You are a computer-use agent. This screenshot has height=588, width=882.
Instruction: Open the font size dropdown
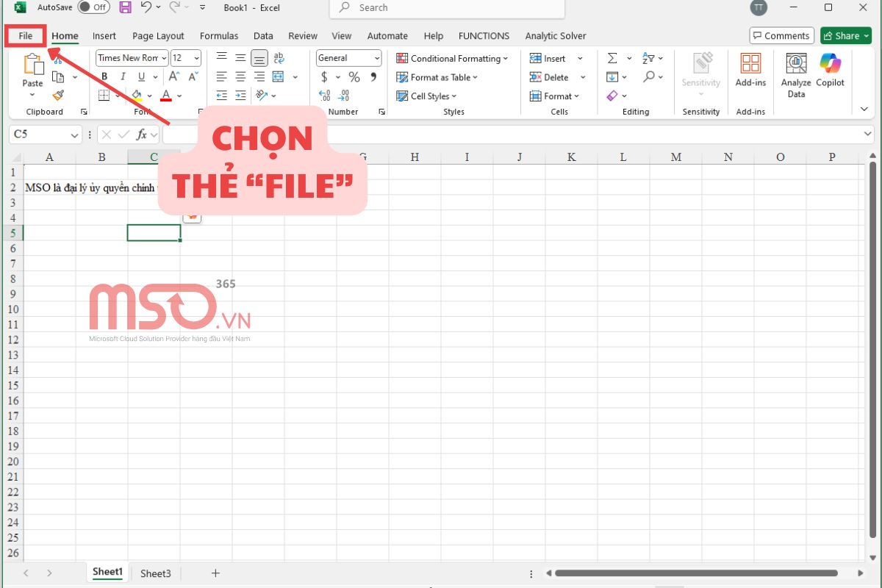[x=196, y=58]
